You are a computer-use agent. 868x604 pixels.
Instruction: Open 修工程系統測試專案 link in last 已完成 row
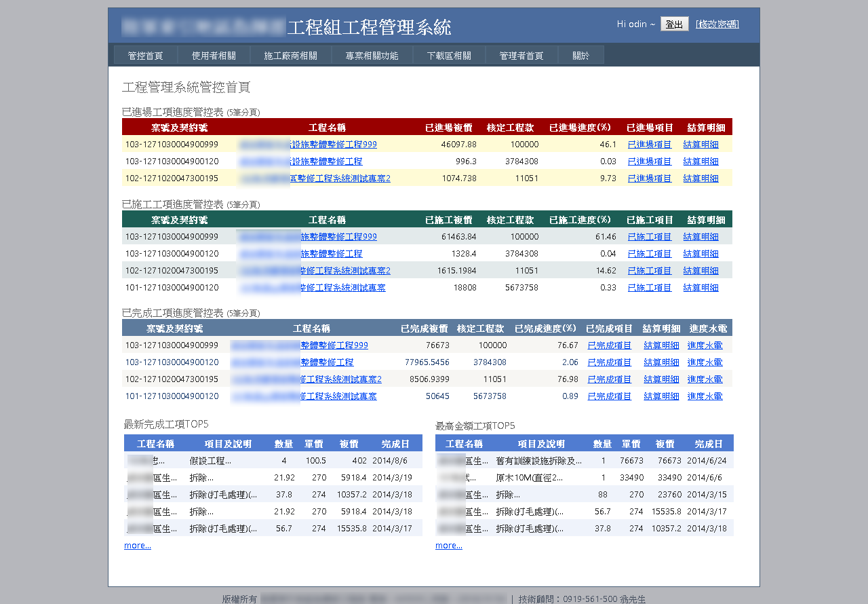pos(338,396)
